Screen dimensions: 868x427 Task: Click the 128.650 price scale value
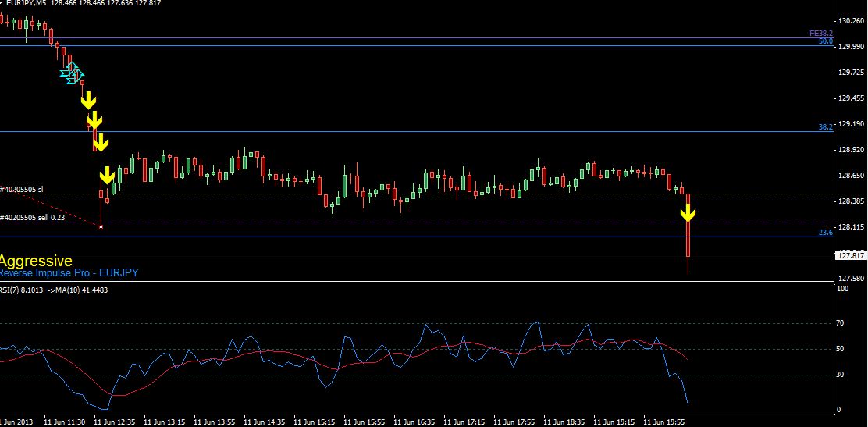(852, 176)
